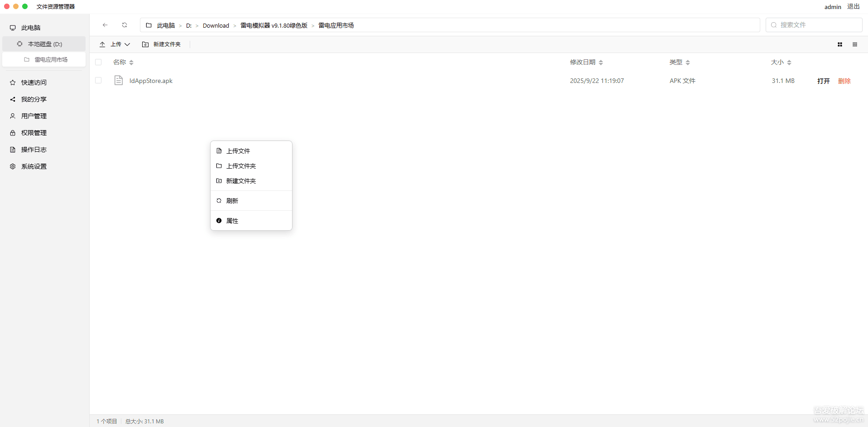
Task: Tick the checkbox for ldAppStore.apk
Action: pyautogui.click(x=98, y=81)
